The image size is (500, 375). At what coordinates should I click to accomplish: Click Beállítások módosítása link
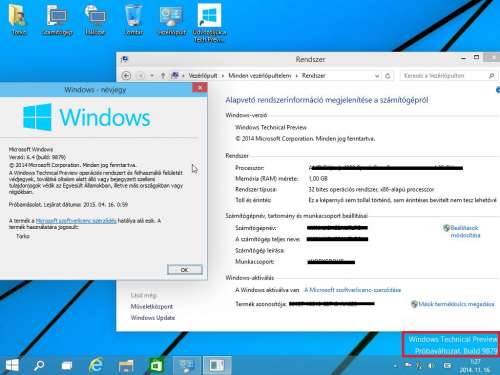pos(465,232)
